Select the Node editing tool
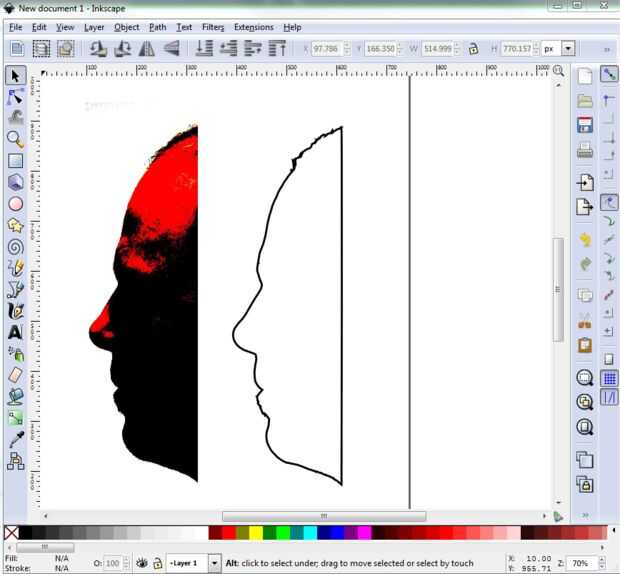This screenshot has height=574, width=620. click(x=15, y=97)
